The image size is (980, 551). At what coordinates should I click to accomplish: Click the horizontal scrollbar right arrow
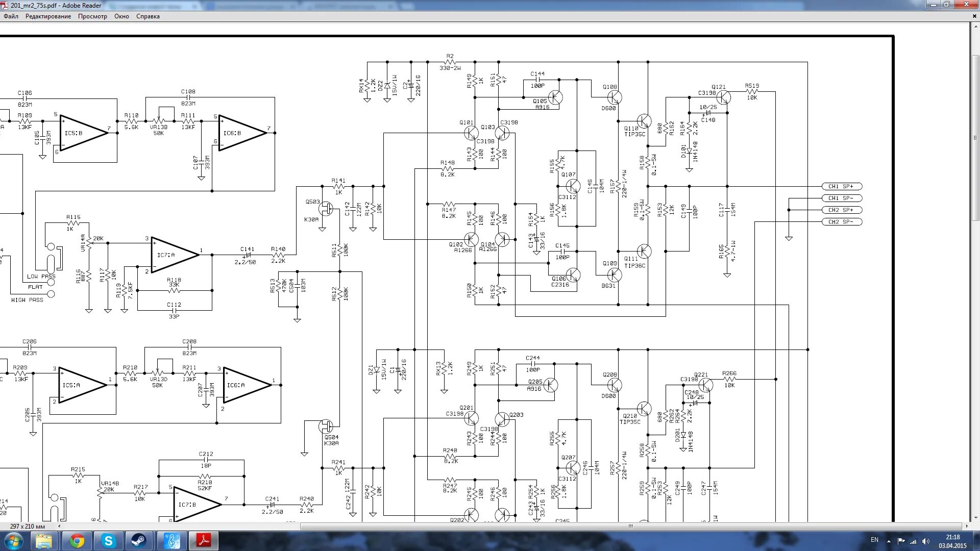(x=966, y=526)
